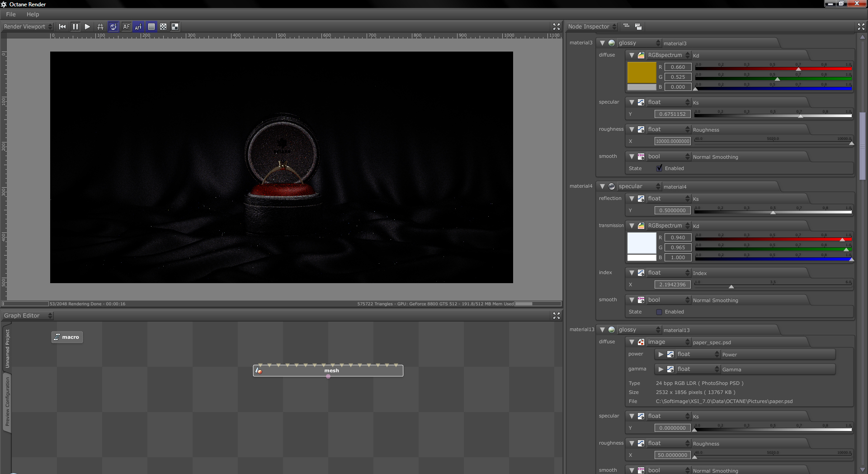Click the stacked windows icon in Node Inspector
Viewport: 868px width, 474px height.
point(638,27)
